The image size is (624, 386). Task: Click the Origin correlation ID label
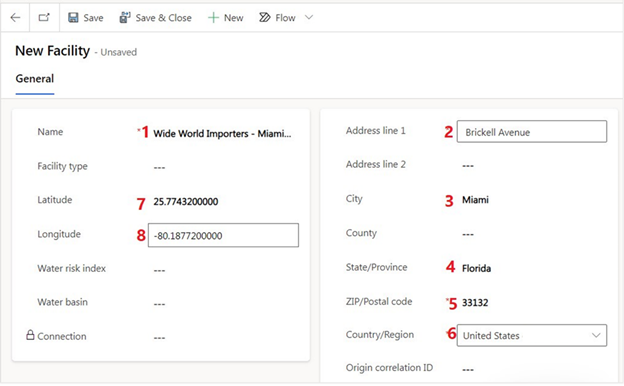pos(389,368)
